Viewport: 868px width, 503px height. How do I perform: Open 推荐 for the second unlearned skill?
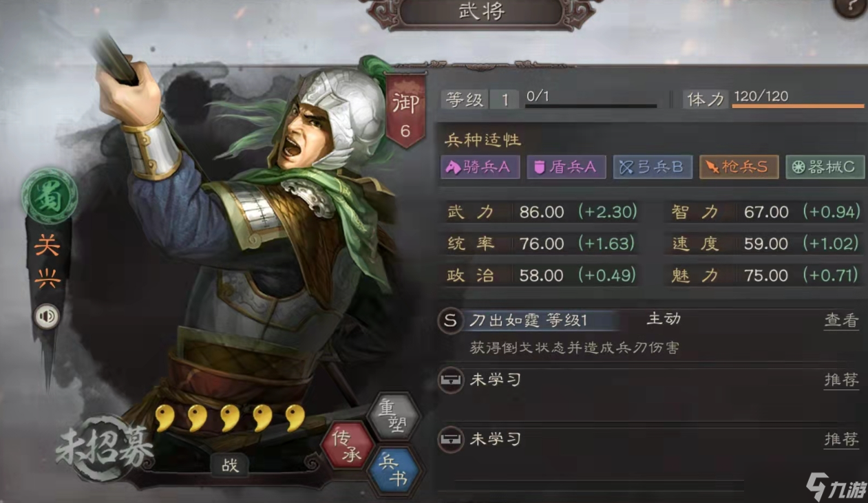point(841,439)
